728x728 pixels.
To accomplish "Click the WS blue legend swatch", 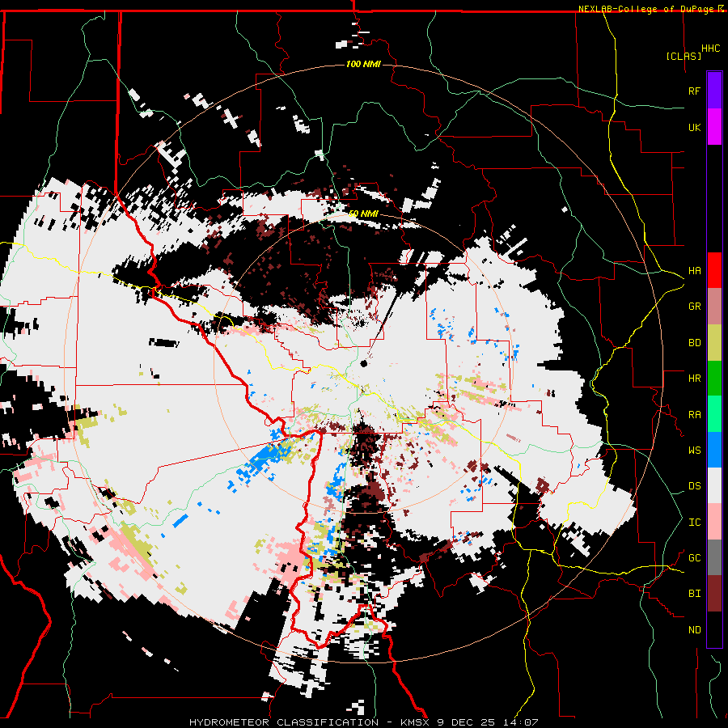I will click(714, 450).
